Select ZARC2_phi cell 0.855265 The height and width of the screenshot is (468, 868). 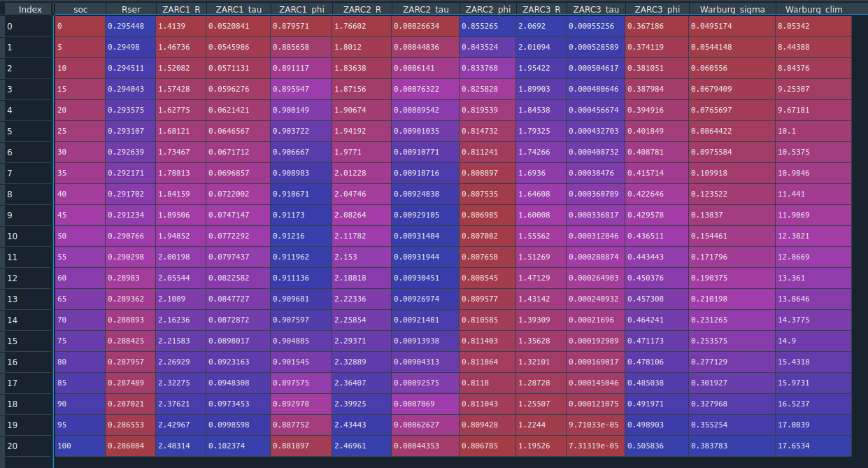pos(488,27)
